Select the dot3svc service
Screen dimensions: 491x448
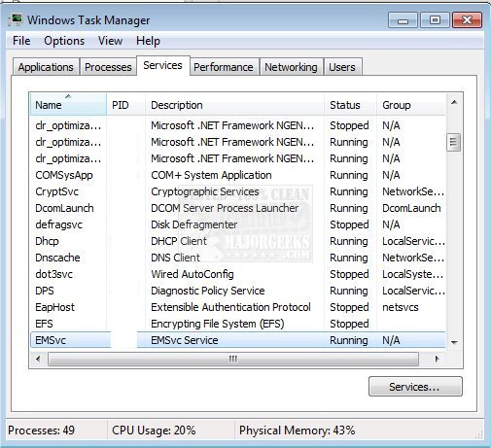click(x=53, y=274)
